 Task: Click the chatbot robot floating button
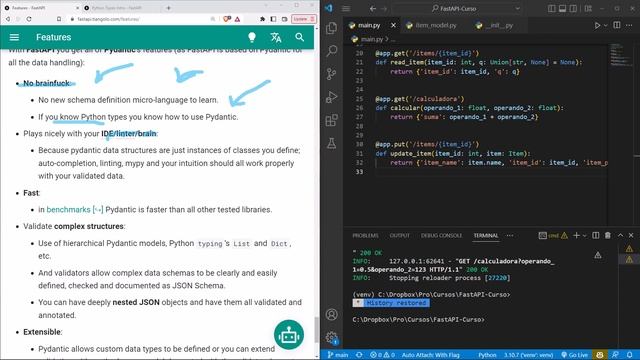289,335
